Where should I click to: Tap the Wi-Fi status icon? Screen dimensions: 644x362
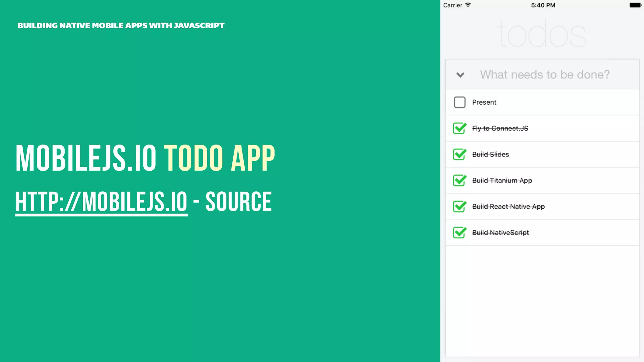tap(468, 5)
